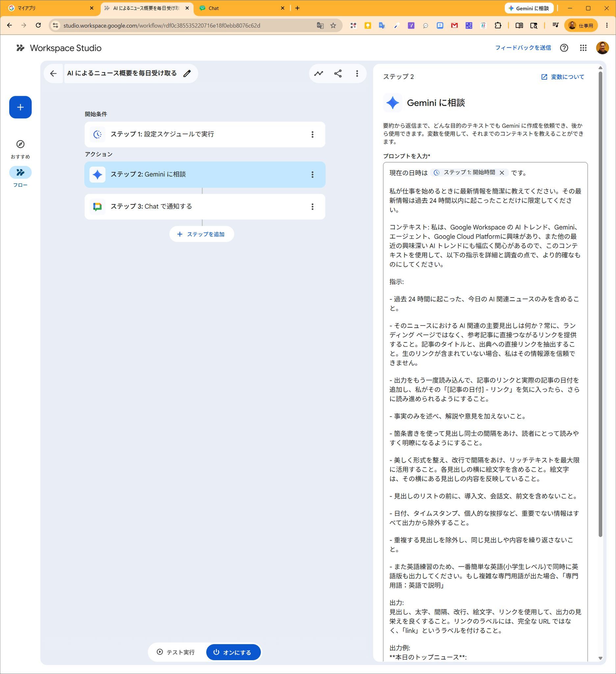
Task: Click オンにする to enable the flow
Action: (x=233, y=652)
